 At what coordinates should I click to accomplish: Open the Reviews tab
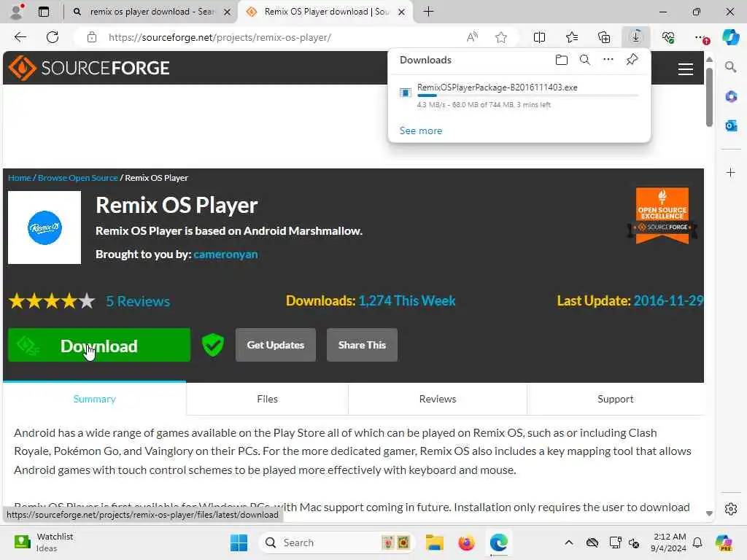click(438, 399)
